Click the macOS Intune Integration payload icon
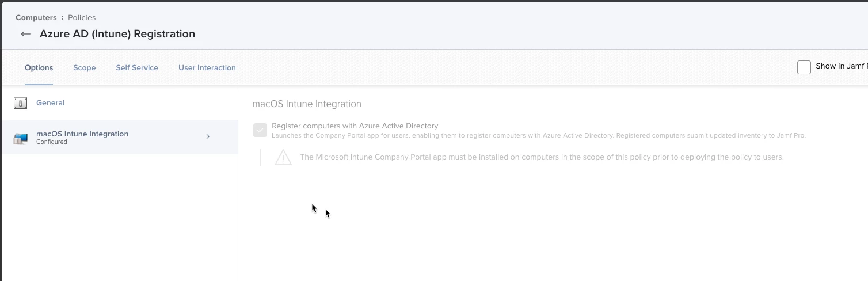 coord(20,138)
